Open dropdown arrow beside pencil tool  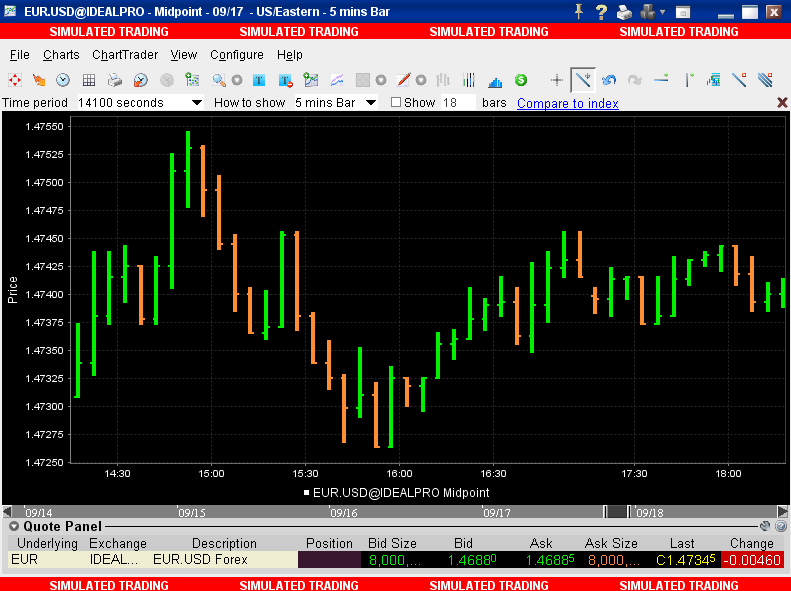coord(421,80)
